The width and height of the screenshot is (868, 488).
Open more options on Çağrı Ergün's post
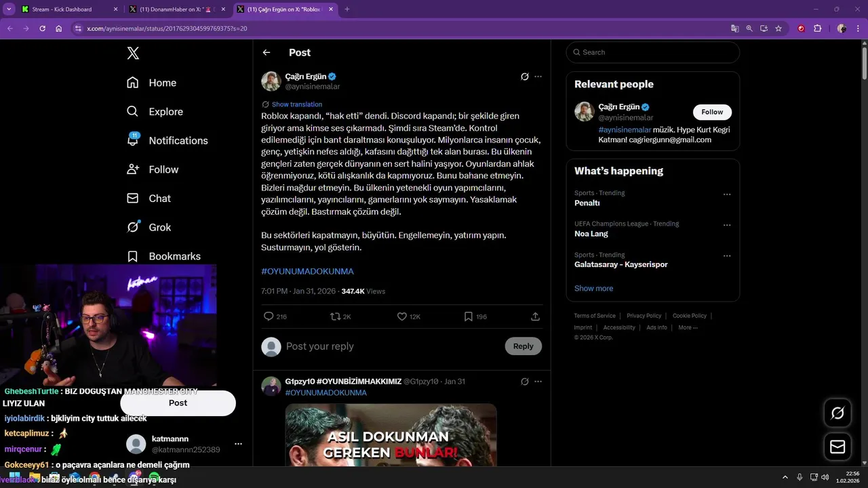click(x=538, y=77)
